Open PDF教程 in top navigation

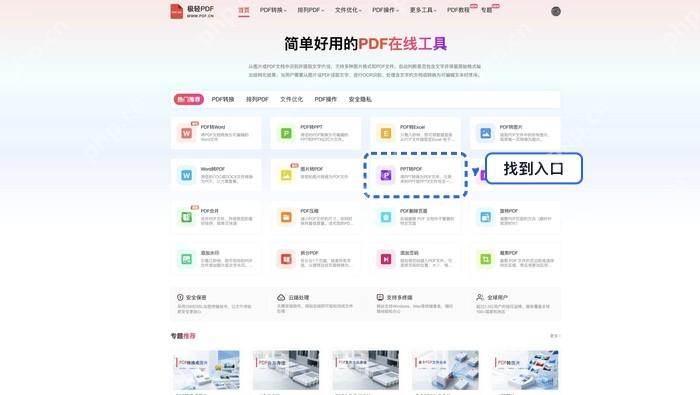click(458, 10)
